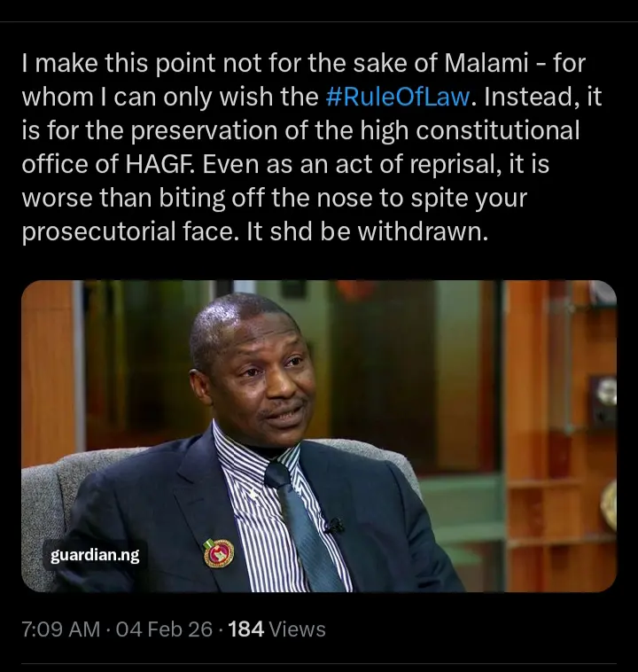Click the divider line above the tweet
Screen dimensions: 638x672
pos(319,21)
